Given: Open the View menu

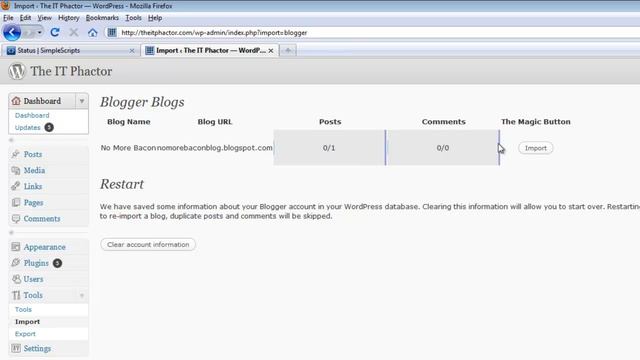Looking at the screenshot, I should 44,18.
